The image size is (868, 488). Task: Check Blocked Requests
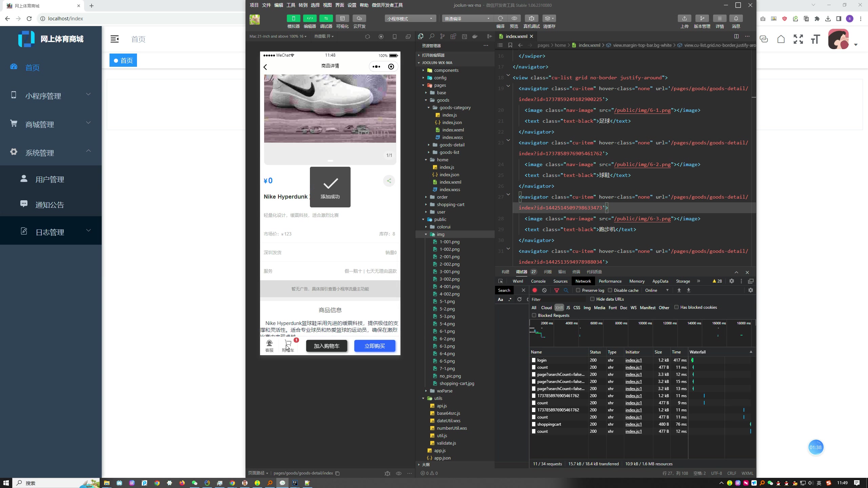534,315
